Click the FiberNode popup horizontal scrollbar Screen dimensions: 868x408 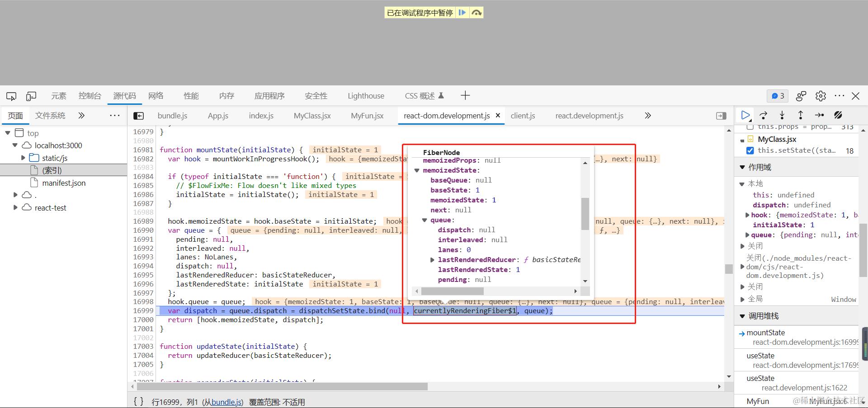coord(452,291)
